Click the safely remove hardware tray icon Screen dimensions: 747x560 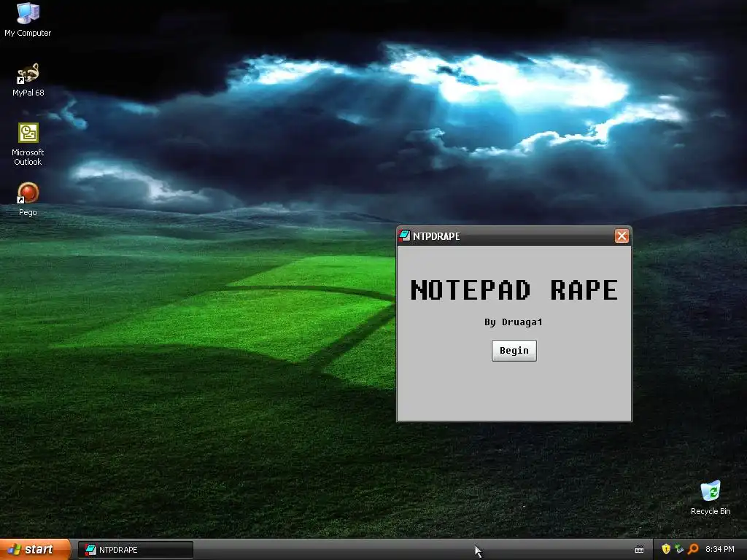679,549
